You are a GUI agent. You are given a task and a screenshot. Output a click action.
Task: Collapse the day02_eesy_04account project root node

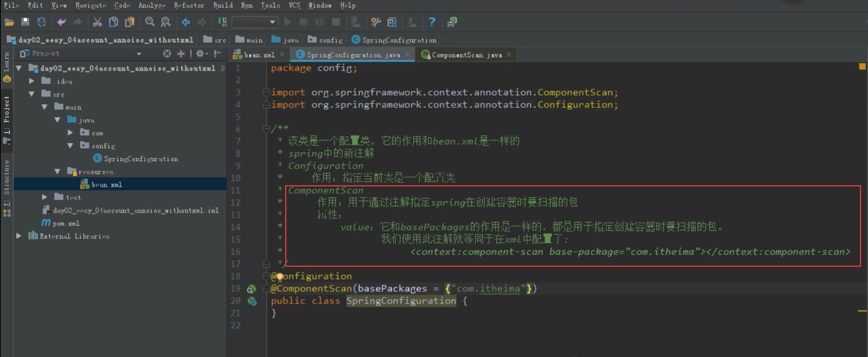coord(19,68)
